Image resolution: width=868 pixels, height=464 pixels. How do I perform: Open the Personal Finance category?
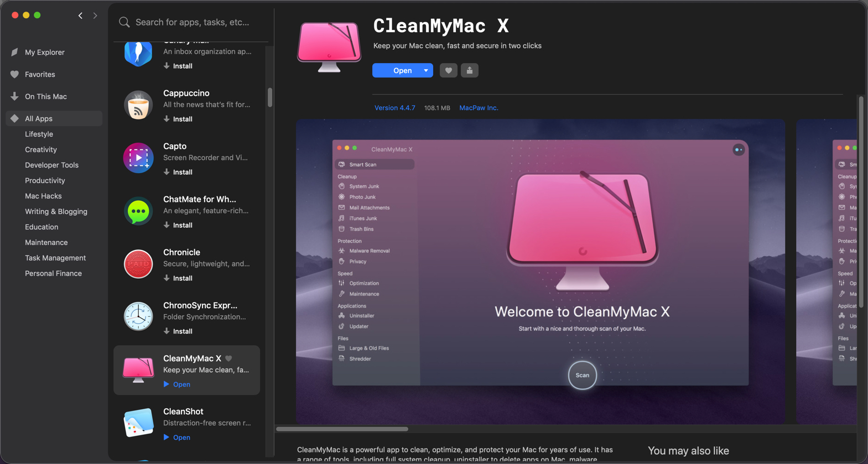(53, 273)
